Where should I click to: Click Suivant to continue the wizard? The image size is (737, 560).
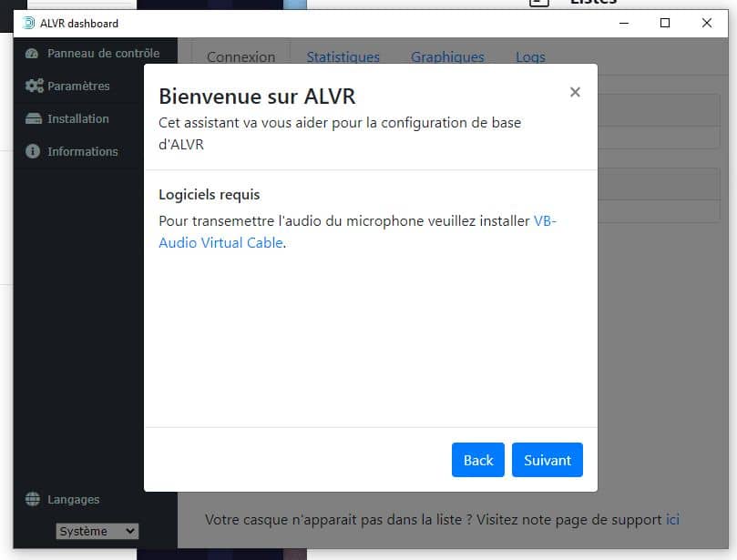(548, 460)
